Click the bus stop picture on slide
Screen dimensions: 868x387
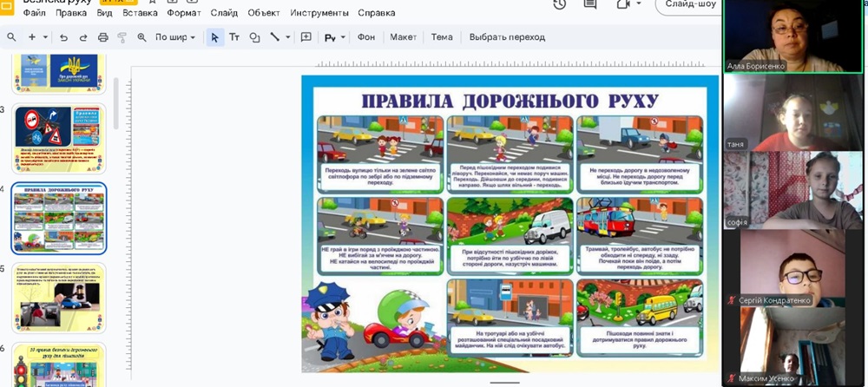[510, 303]
